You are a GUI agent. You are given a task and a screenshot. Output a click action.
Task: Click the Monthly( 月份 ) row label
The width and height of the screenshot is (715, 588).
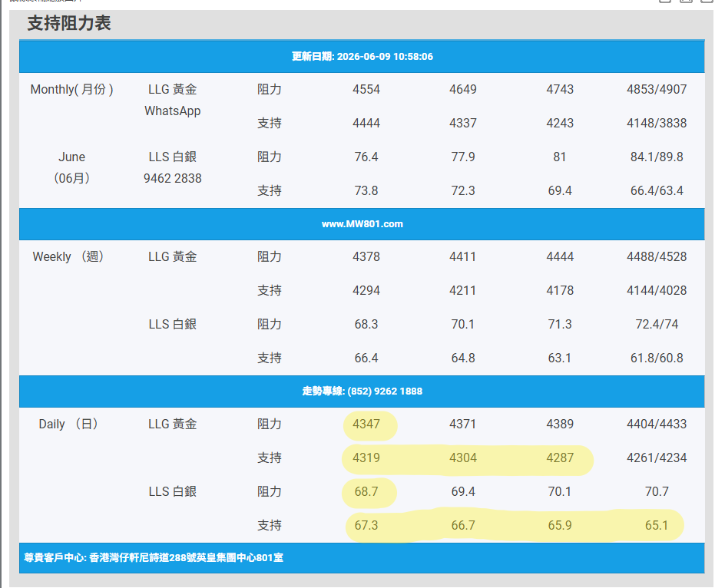point(71,89)
